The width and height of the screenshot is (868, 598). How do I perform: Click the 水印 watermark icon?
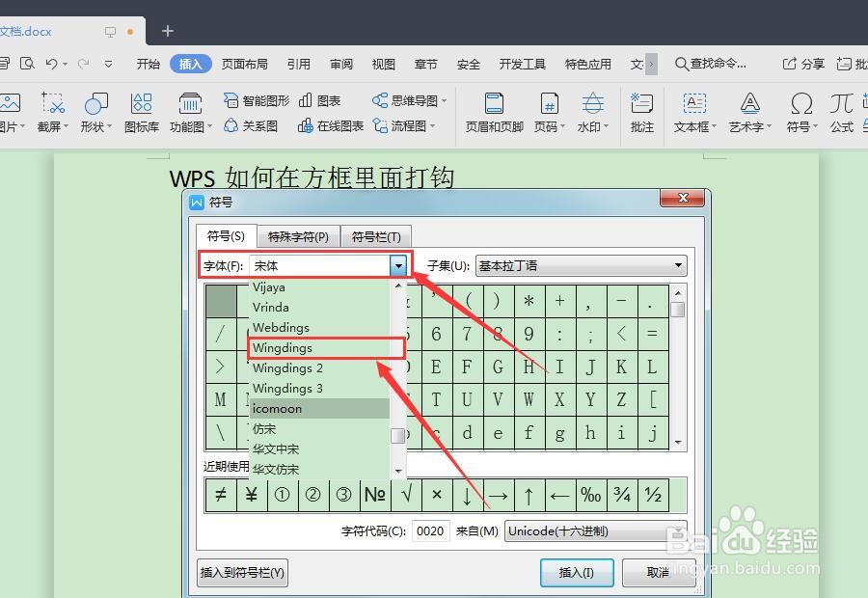click(x=593, y=103)
